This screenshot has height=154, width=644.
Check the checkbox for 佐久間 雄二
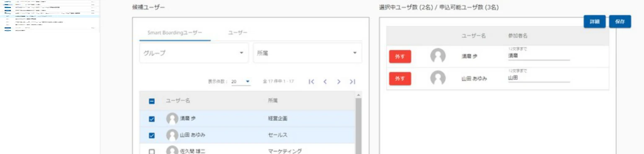coord(152,151)
